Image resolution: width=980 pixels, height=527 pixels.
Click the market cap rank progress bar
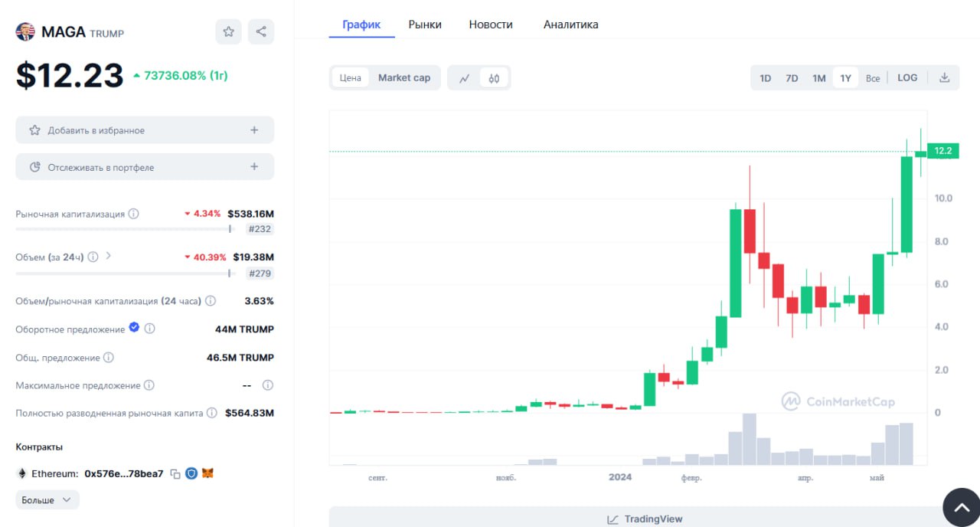[x=124, y=228]
